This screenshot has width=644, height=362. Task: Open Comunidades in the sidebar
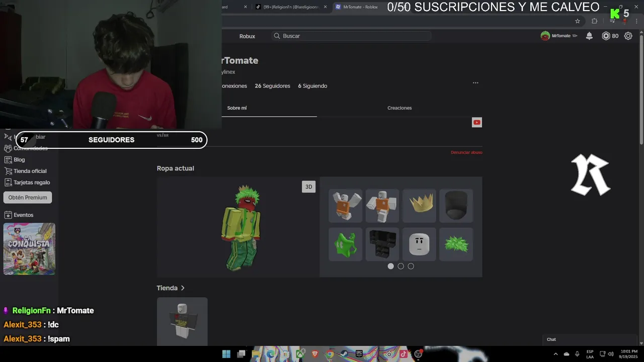(26, 148)
